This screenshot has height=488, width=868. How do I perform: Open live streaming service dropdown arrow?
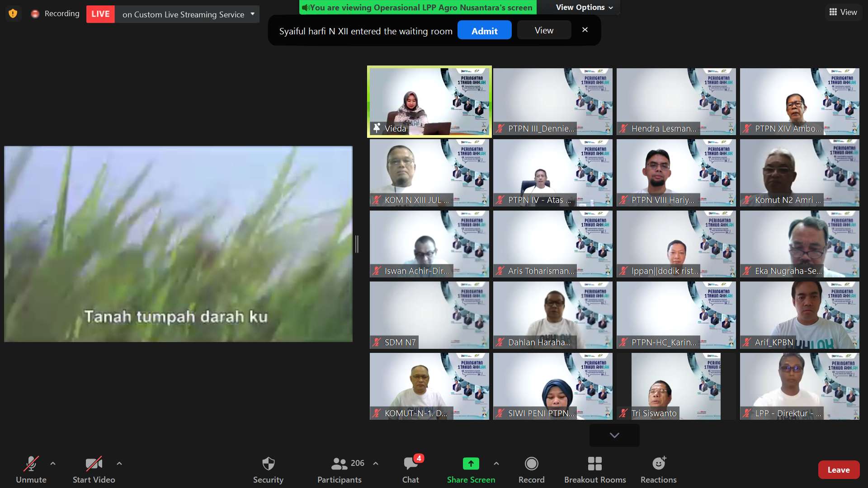[x=253, y=14]
